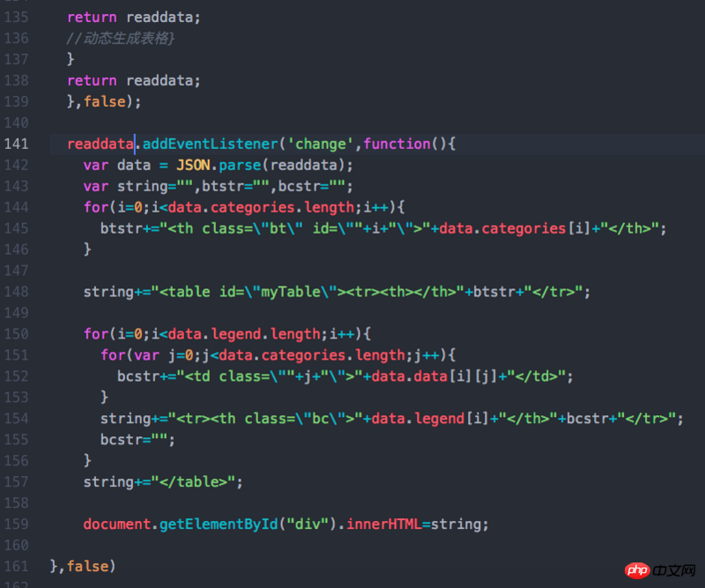705x588 pixels.
Task: Click 'JSON' on line 142
Action: pyautogui.click(x=193, y=165)
